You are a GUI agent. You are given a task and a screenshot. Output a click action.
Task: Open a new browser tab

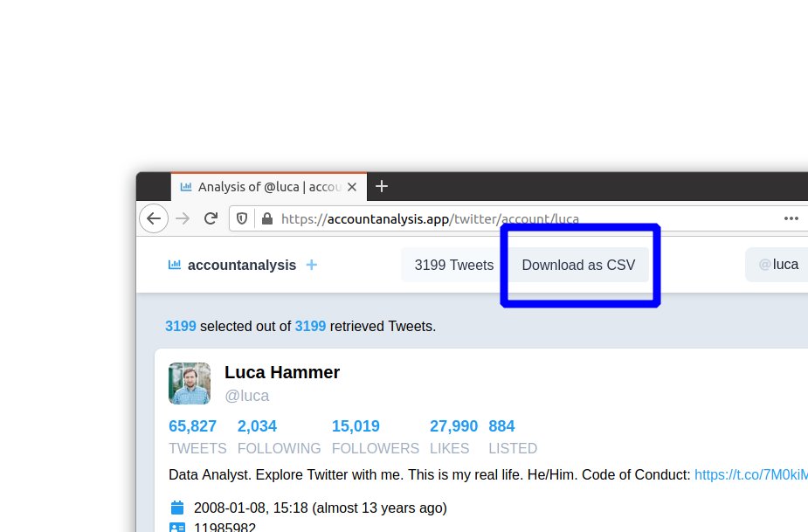point(381,186)
